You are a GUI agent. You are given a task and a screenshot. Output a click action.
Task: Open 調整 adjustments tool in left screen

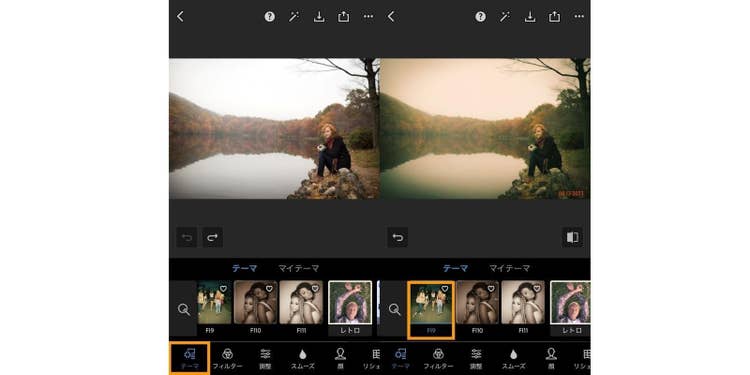click(265, 359)
